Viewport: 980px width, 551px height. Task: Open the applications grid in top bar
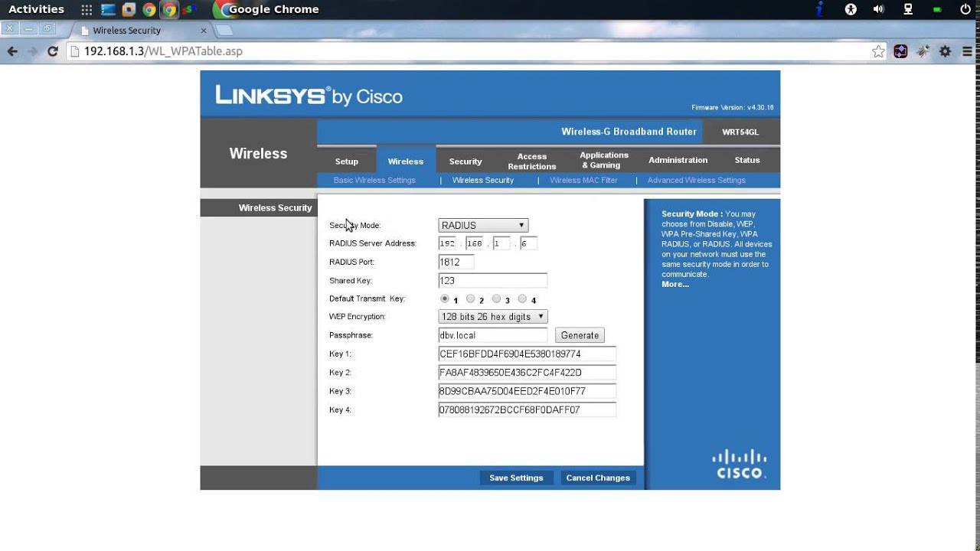[87, 10]
